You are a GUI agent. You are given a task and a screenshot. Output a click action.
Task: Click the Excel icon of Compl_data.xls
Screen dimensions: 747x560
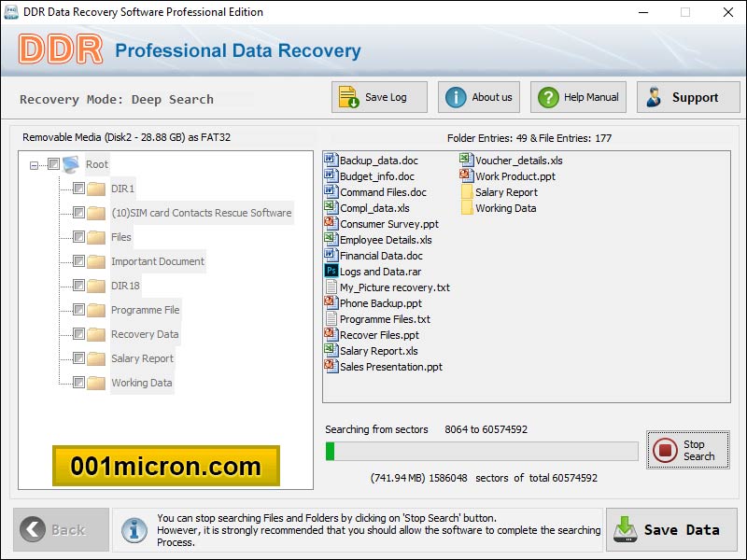coord(331,207)
